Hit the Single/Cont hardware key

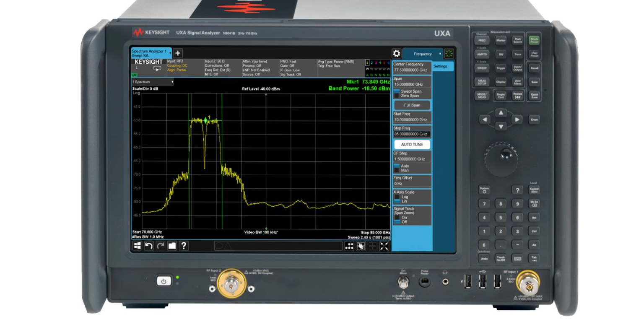click(x=501, y=96)
